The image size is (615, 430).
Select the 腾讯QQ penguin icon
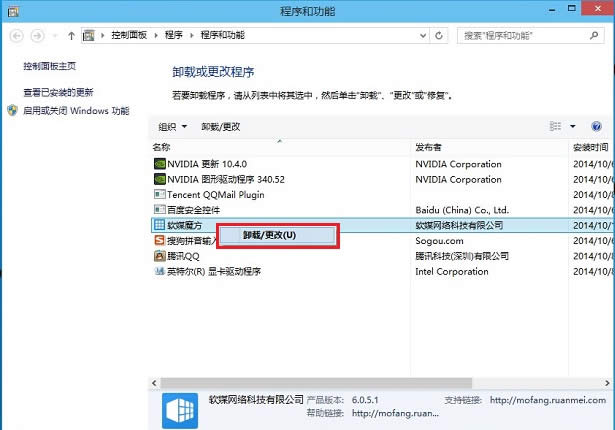point(158,256)
